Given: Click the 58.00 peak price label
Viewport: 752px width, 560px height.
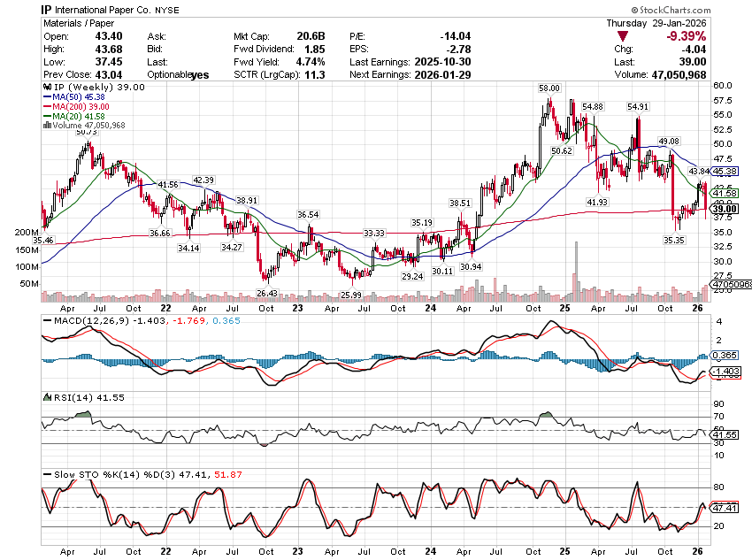Looking at the screenshot, I should (x=549, y=89).
